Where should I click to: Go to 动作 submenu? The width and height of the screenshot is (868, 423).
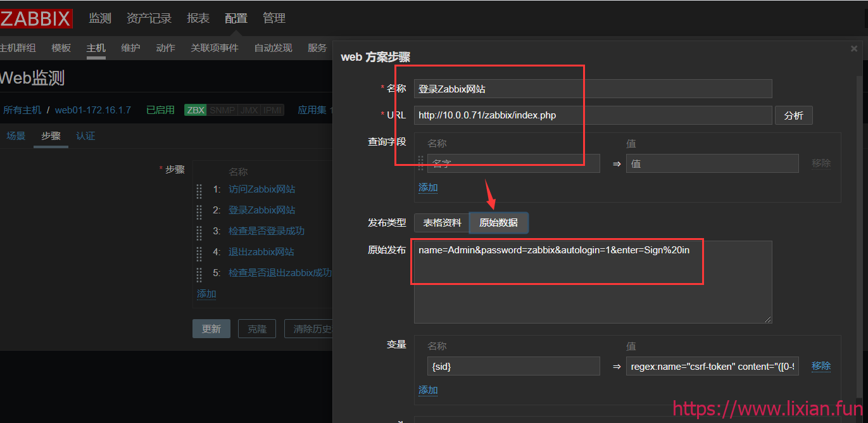165,48
